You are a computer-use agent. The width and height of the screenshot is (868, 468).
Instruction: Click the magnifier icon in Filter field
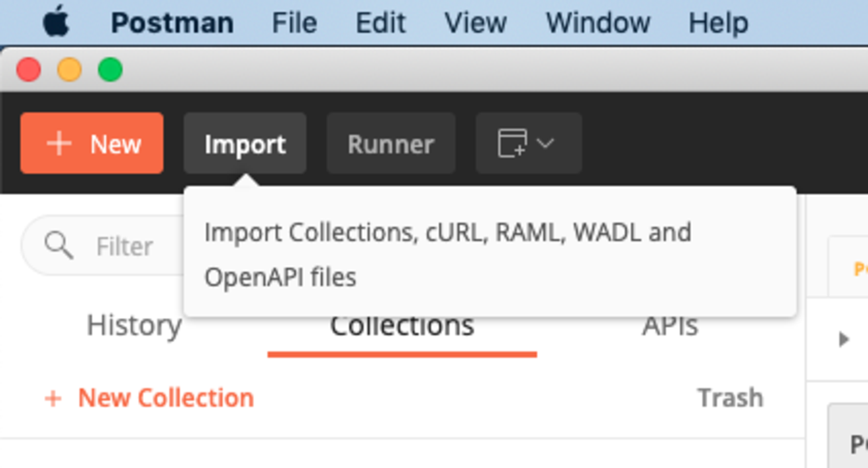59,246
